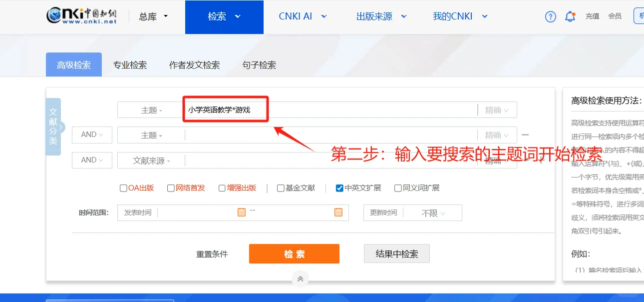Select the 高级检索使用方法 heading text
The height and width of the screenshot is (302, 644).
click(x=607, y=100)
